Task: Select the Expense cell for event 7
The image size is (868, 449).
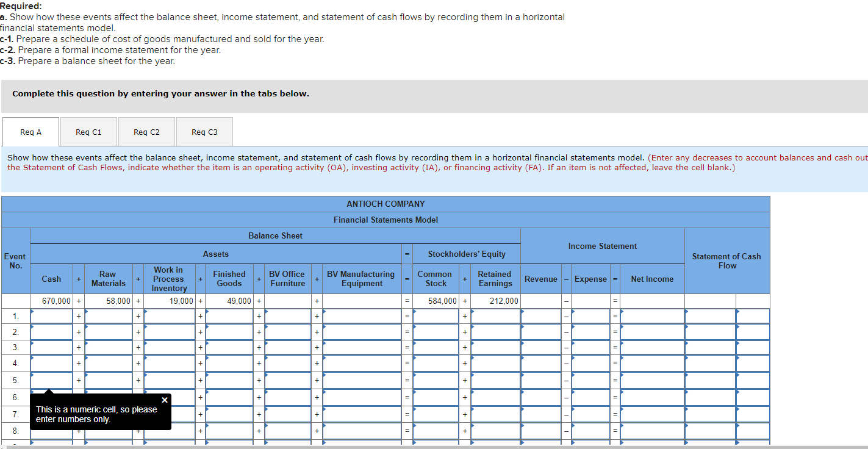Action: pos(590,414)
